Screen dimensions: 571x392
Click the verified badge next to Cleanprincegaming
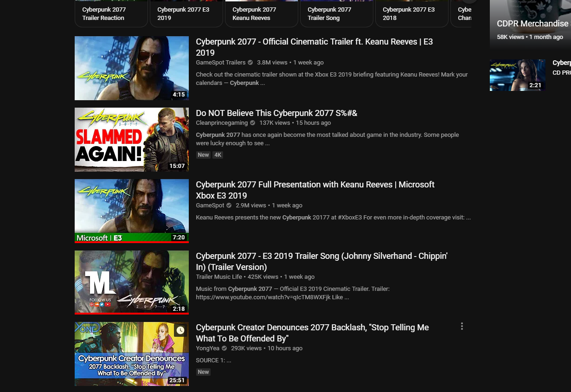(x=253, y=123)
